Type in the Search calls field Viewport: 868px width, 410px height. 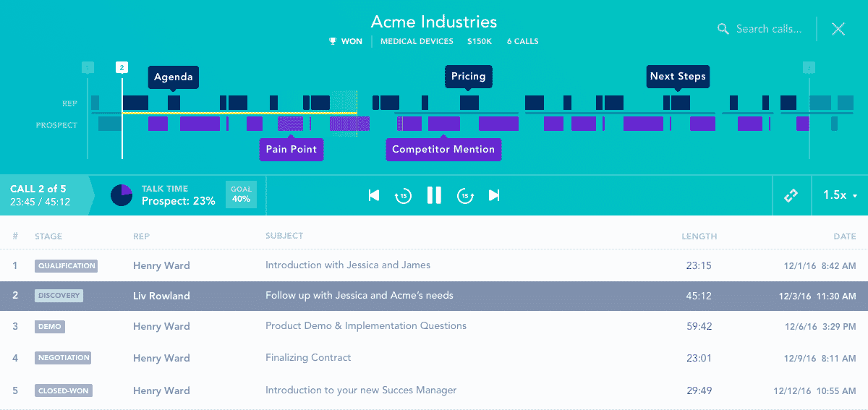pos(768,29)
